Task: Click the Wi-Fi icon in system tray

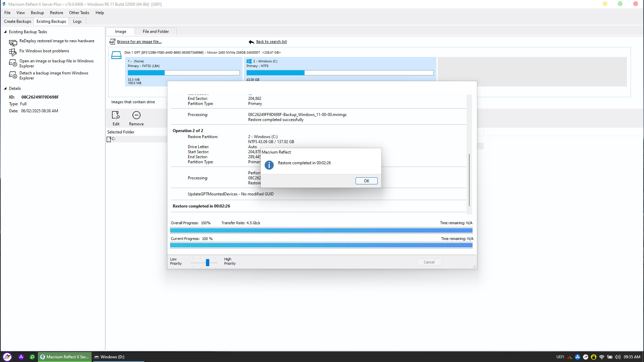Action: click(602, 357)
